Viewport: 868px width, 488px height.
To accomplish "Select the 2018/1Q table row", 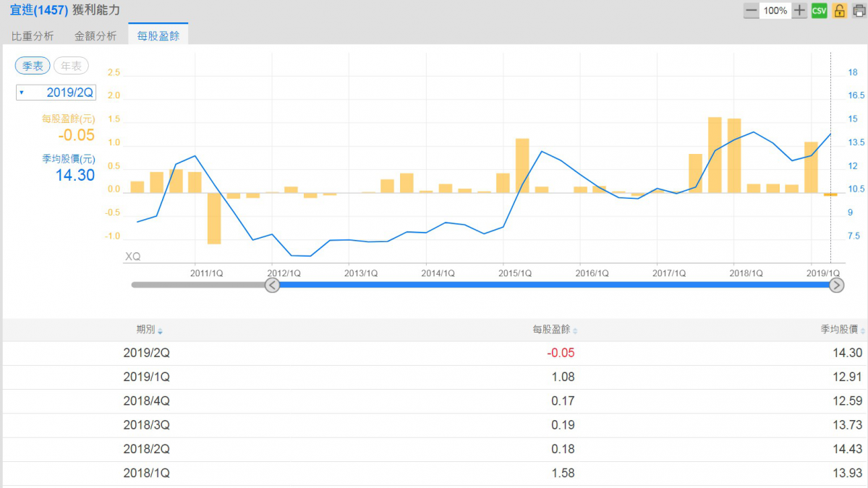I will tap(434, 473).
